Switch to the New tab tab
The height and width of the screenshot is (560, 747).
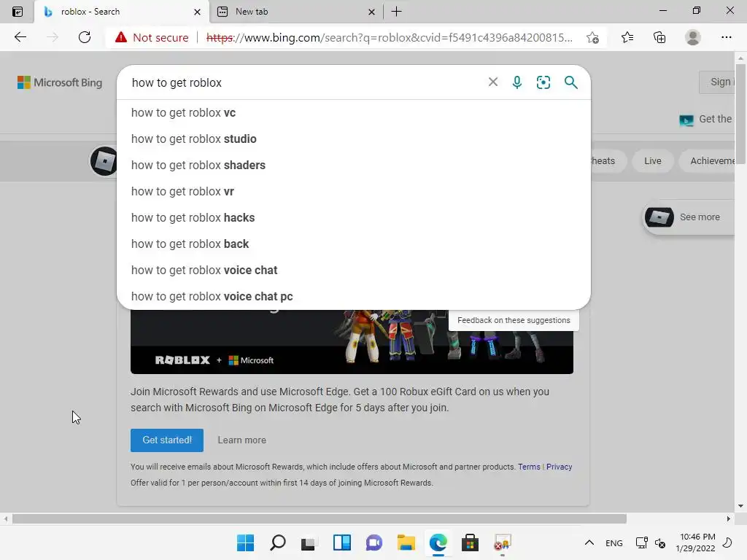click(296, 12)
